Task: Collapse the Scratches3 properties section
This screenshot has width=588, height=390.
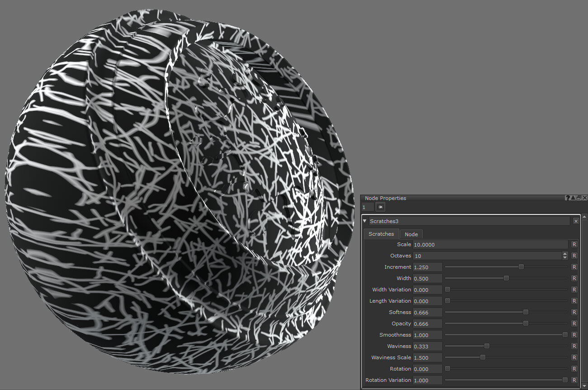Action: tap(365, 221)
